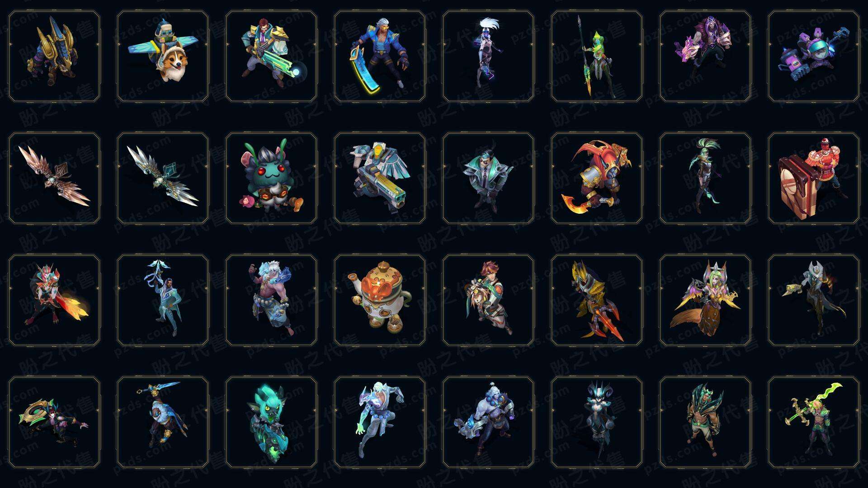
Task: Open the golden armored knight with red blades
Action: click(597, 300)
